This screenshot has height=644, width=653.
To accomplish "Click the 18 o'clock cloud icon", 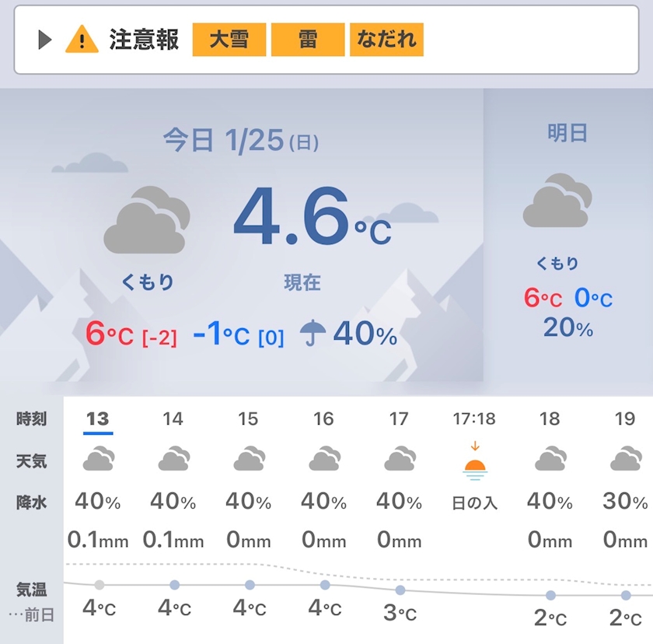I will (x=550, y=459).
